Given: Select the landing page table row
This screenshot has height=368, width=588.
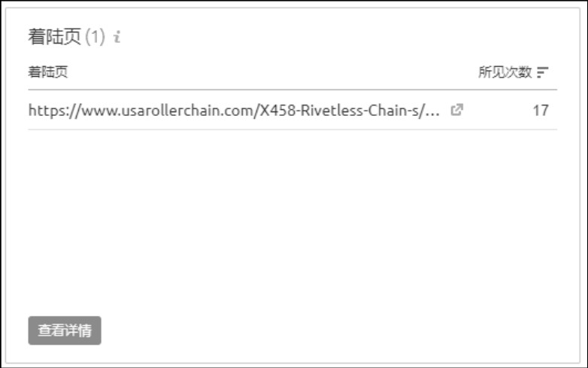Looking at the screenshot, I should 292,110.
